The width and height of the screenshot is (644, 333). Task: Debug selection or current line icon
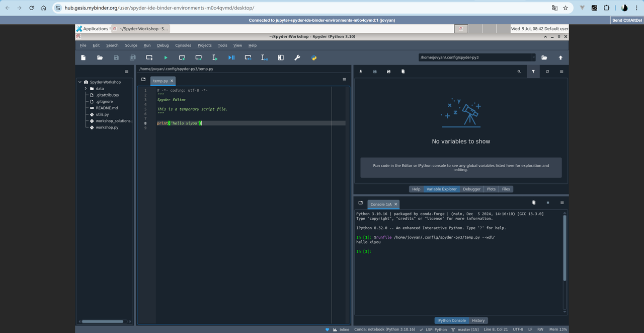point(264,57)
